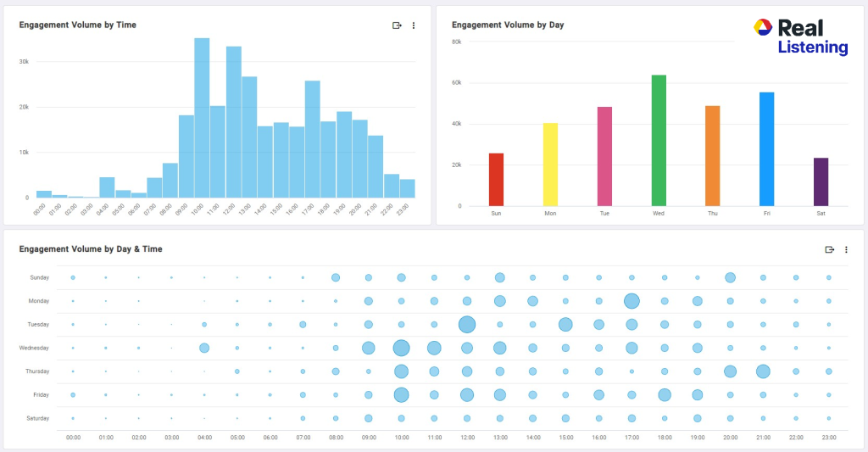Click export icon on Engagement by Day & Time
Viewport: 868px width, 452px height.
[830, 249]
